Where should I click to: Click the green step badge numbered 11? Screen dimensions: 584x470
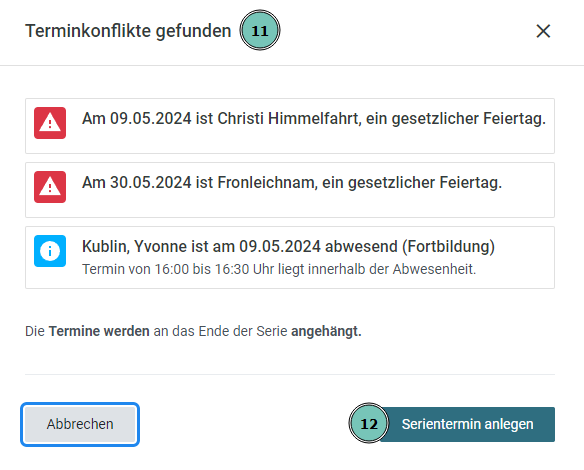point(260,30)
